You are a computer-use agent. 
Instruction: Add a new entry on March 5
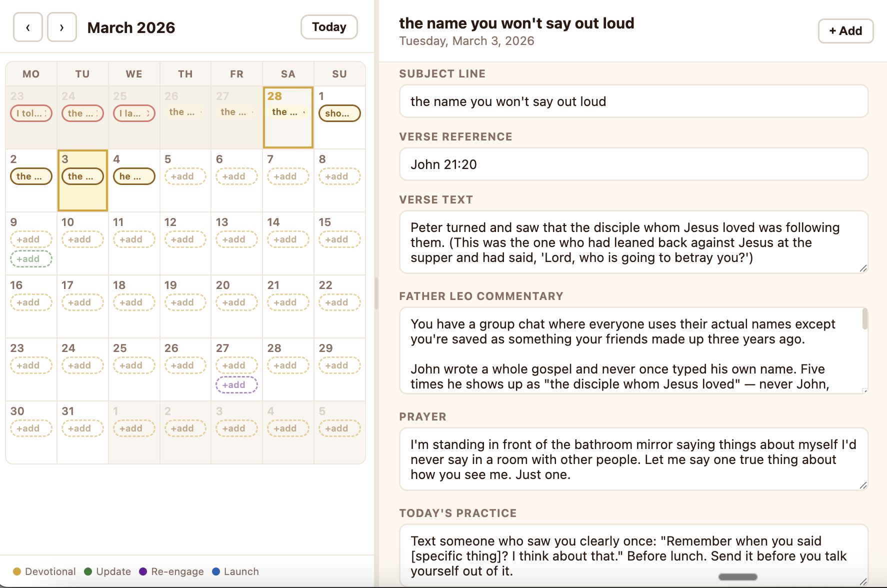[185, 176]
